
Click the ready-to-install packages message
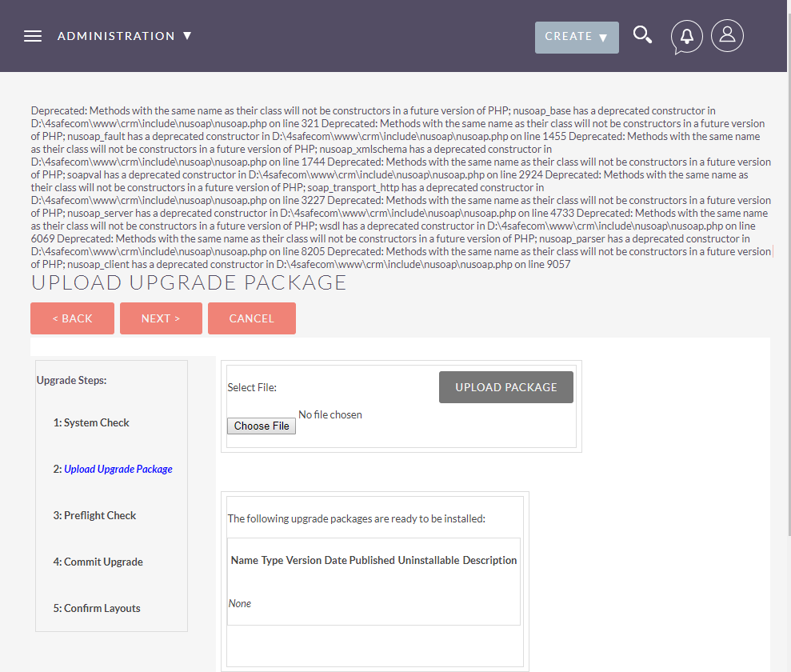pyautogui.click(x=357, y=518)
